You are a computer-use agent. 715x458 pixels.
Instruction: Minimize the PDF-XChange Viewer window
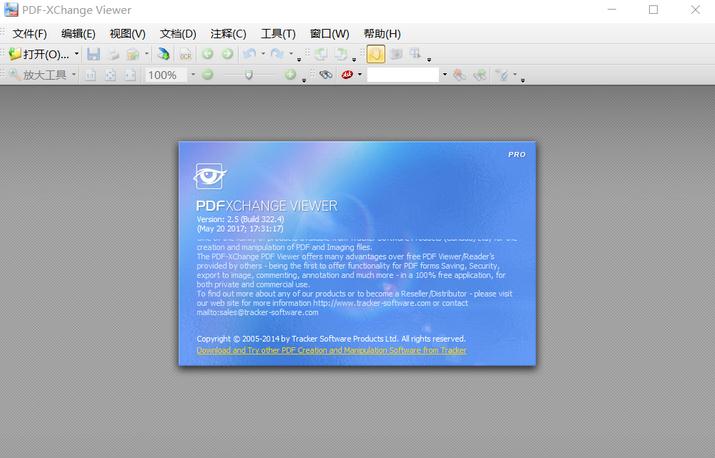[612, 10]
